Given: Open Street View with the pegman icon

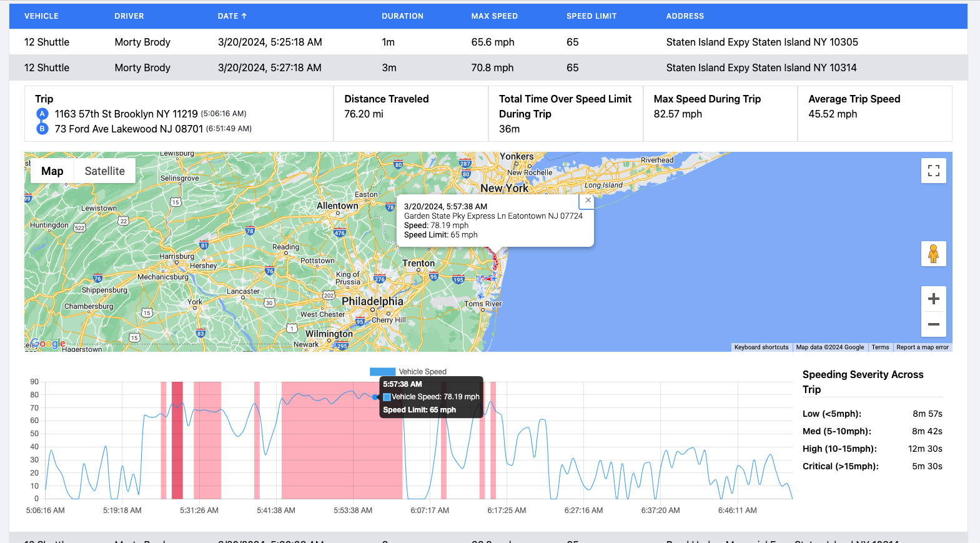Looking at the screenshot, I should (x=933, y=254).
